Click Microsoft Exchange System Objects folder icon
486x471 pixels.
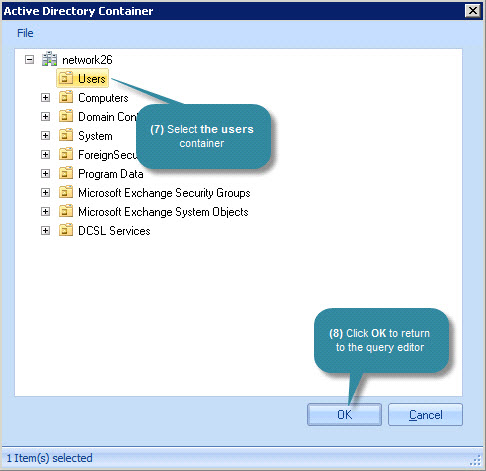(x=66, y=211)
